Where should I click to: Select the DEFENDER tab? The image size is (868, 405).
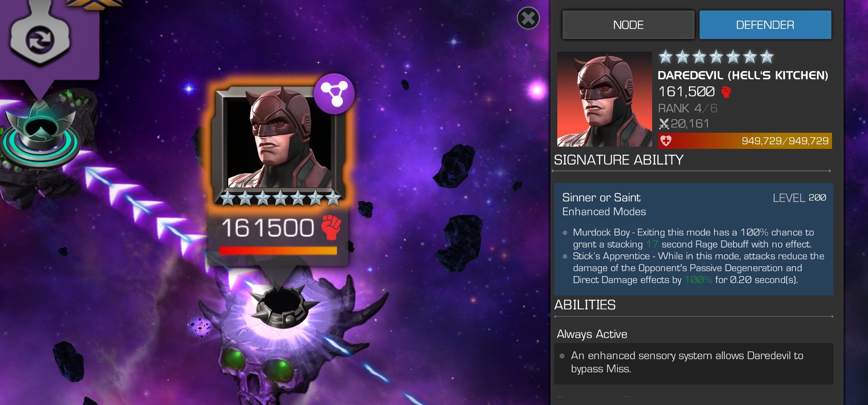coord(765,25)
